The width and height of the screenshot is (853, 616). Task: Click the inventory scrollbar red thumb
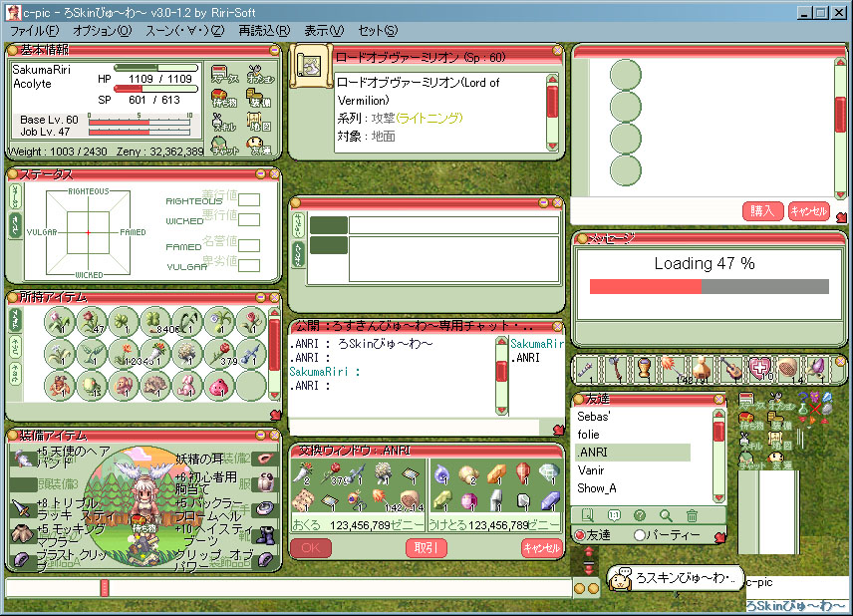(274, 346)
